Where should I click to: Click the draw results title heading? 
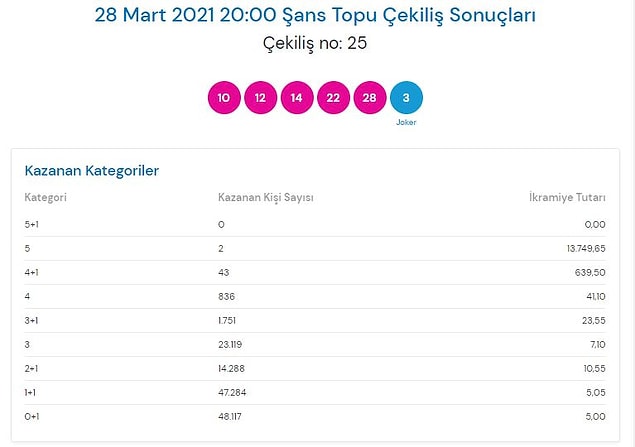coord(315,15)
